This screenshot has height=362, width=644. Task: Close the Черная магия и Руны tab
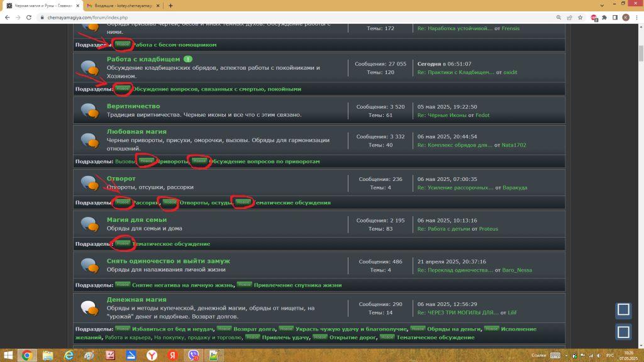[77, 6]
